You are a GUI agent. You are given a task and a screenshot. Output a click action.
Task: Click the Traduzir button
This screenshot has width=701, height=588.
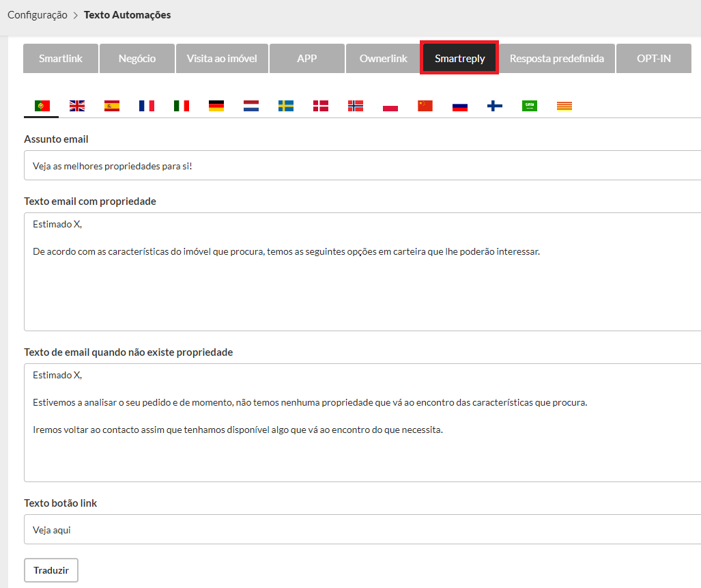pyautogui.click(x=51, y=570)
